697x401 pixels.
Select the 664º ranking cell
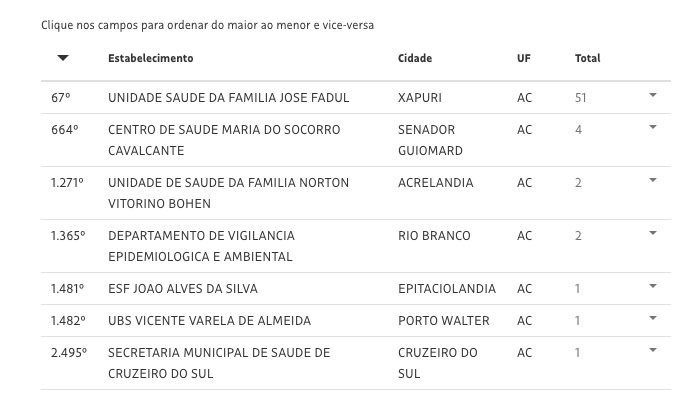pos(66,130)
